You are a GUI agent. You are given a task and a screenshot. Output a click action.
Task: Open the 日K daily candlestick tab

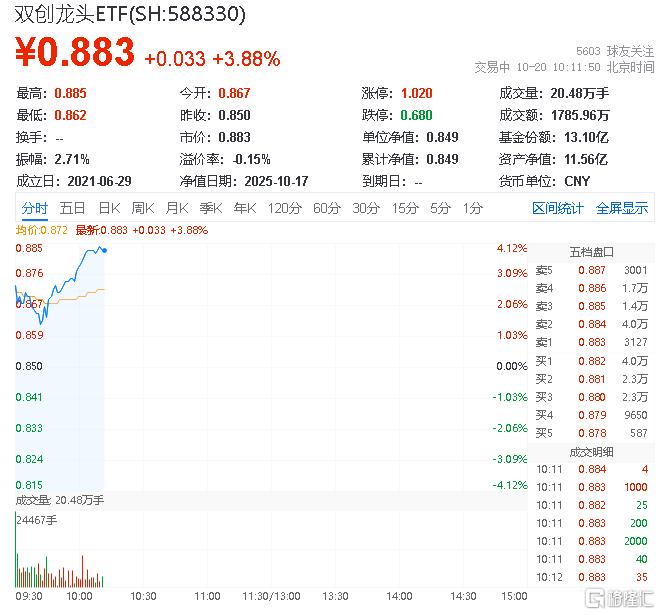pyautogui.click(x=109, y=208)
